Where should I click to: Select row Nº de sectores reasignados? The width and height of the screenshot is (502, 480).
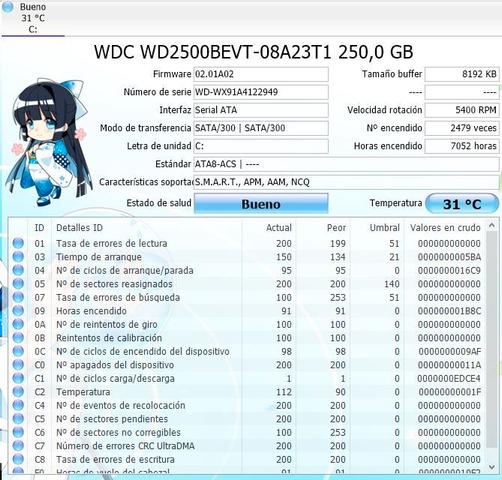(247, 284)
